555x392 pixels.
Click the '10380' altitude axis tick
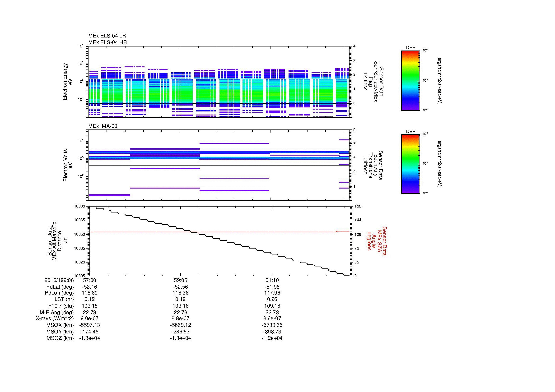(79, 206)
